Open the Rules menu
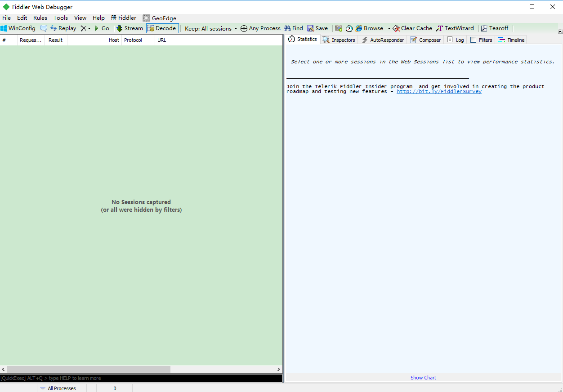The image size is (563, 392). [40, 18]
